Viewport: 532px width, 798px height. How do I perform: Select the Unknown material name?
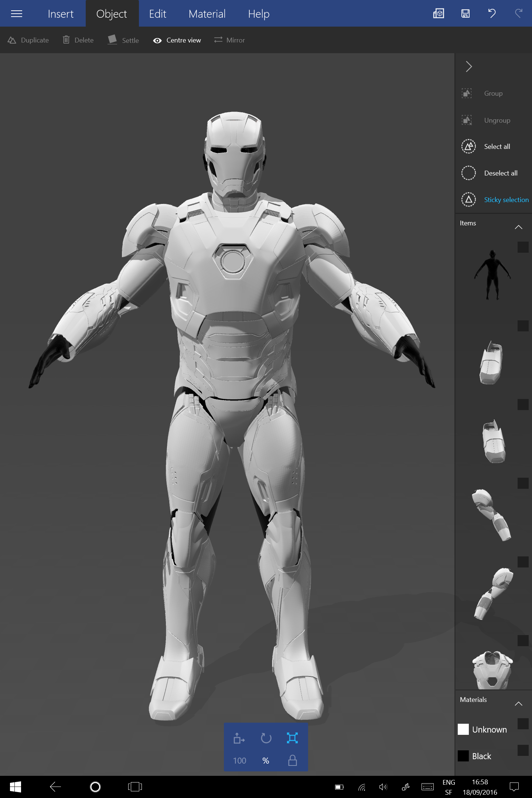coord(490,730)
